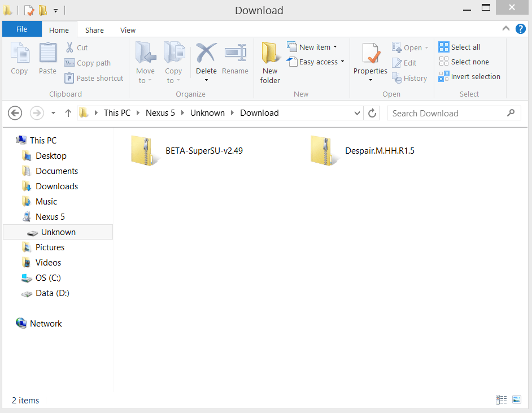This screenshot has width=532, height=413.
Task: Click the search magnifier icon
Action: coord(511,113)
